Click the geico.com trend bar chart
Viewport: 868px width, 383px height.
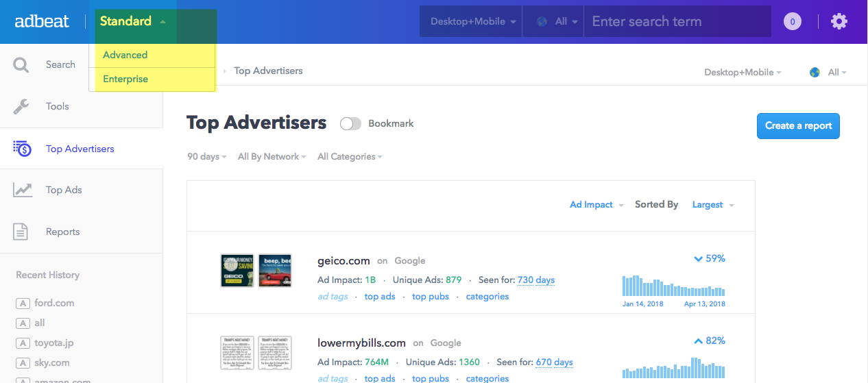673,286
